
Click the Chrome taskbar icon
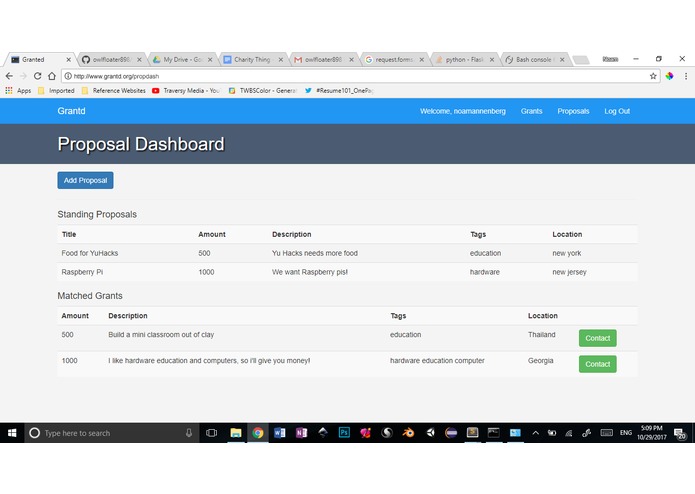pos(258,433)
